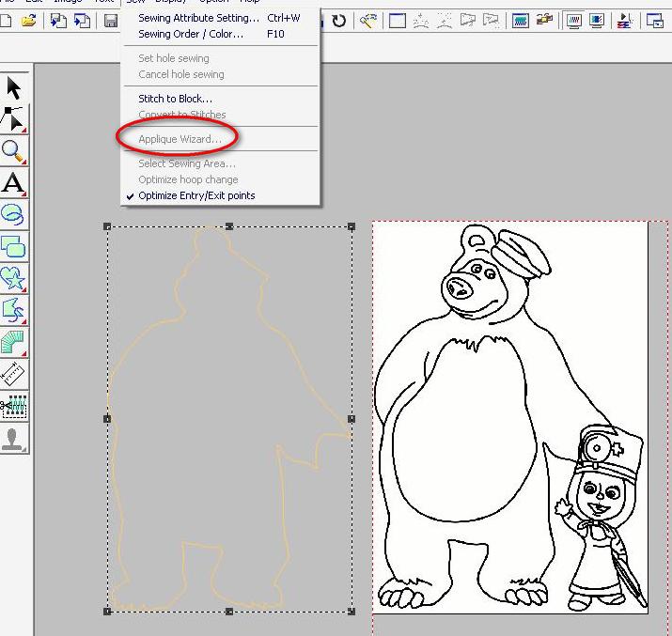Image resolution: width=672 pixels, height=636 pixels.
Task: Select the arrow selection tool
Action: pos(14,87)
